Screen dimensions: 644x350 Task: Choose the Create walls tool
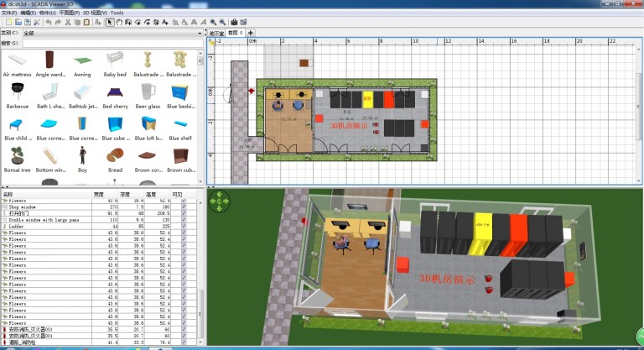point(128,22)
